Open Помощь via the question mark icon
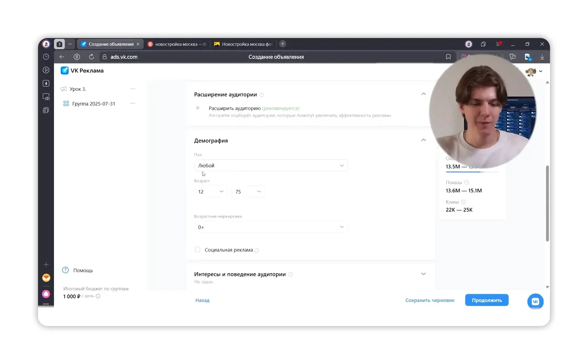588x364 pixels. [65, 270]
